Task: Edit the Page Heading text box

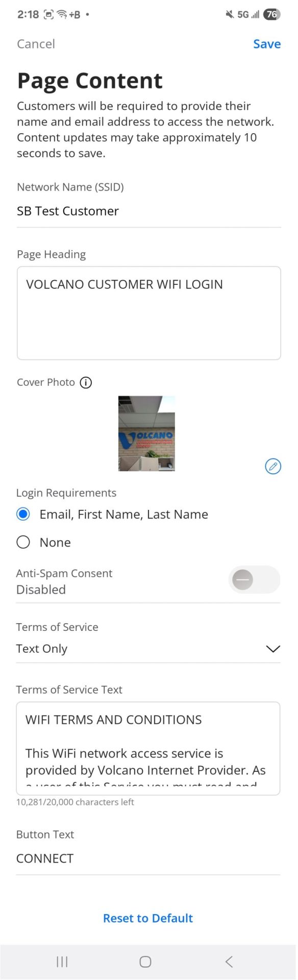Action: coord(149,313)
